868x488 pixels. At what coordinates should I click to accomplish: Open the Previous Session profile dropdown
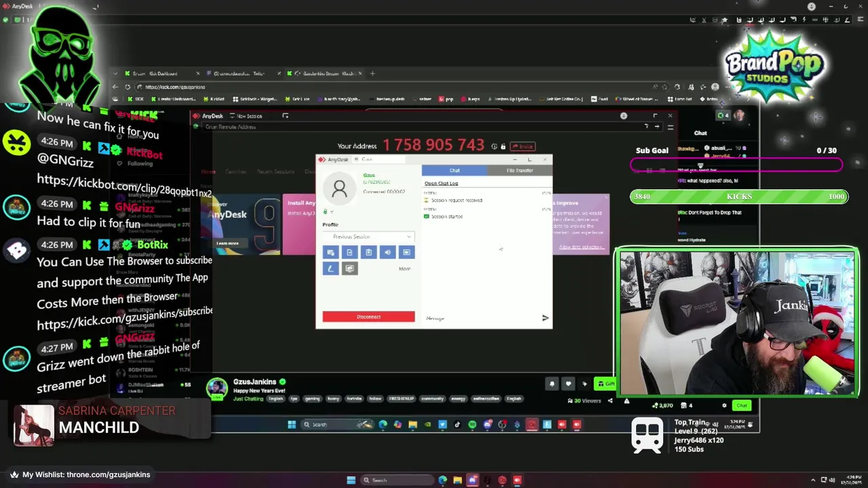click(x=368, y=237)
